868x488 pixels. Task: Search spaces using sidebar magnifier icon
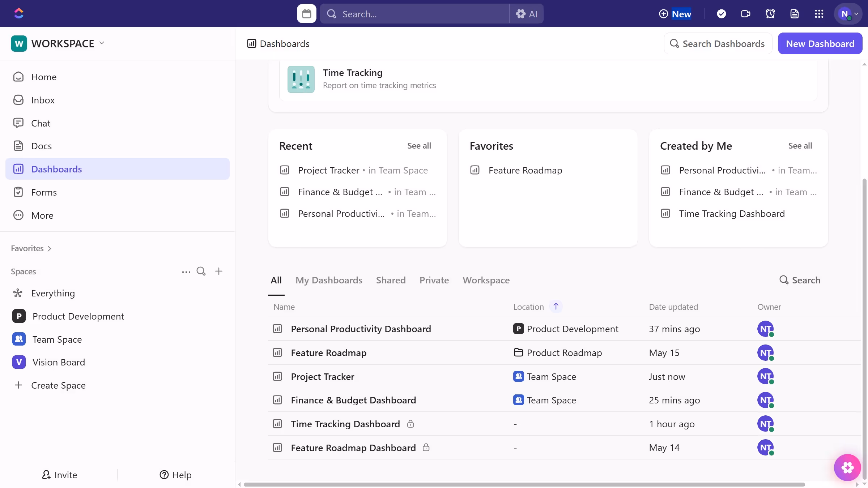pos(201,271)
